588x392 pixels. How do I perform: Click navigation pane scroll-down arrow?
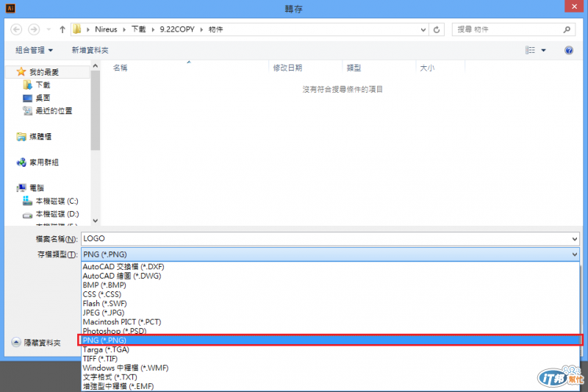click(x=96, y=221)
